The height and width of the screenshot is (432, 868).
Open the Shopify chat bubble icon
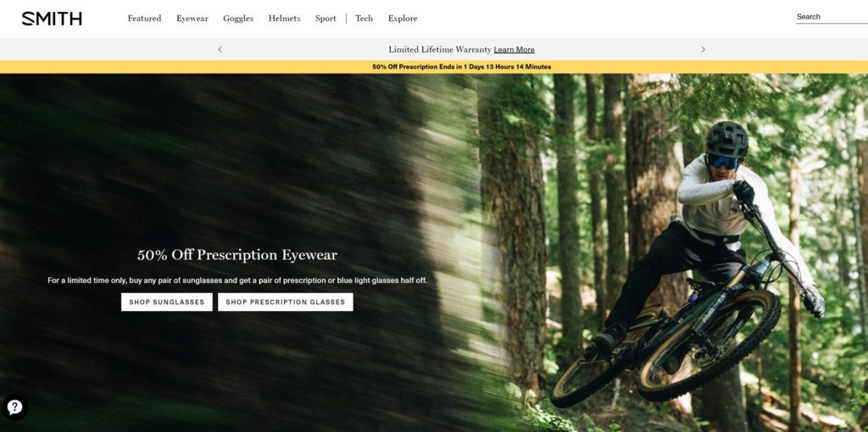[14, 407]
